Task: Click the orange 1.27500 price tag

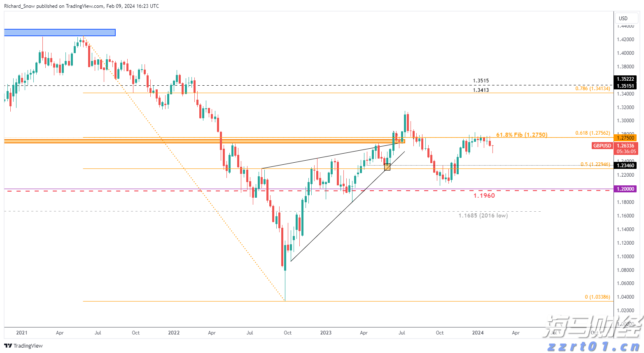Action: 625,138
